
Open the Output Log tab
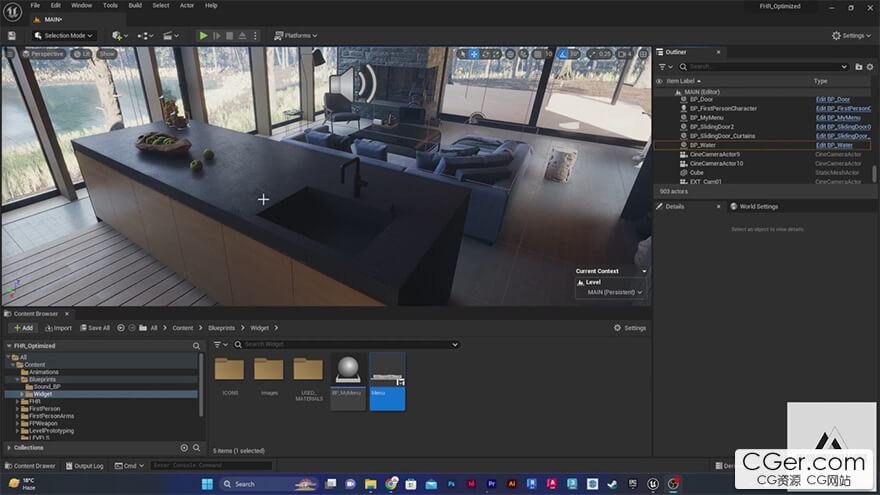pyautogui.click(x=85, y=466)
